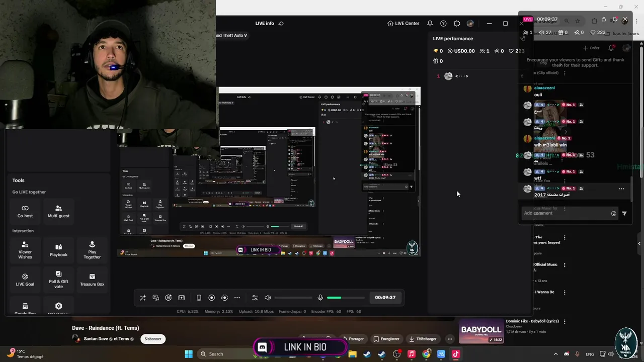Click the ENG language indicator
The image size is (644, 362).
590,354
